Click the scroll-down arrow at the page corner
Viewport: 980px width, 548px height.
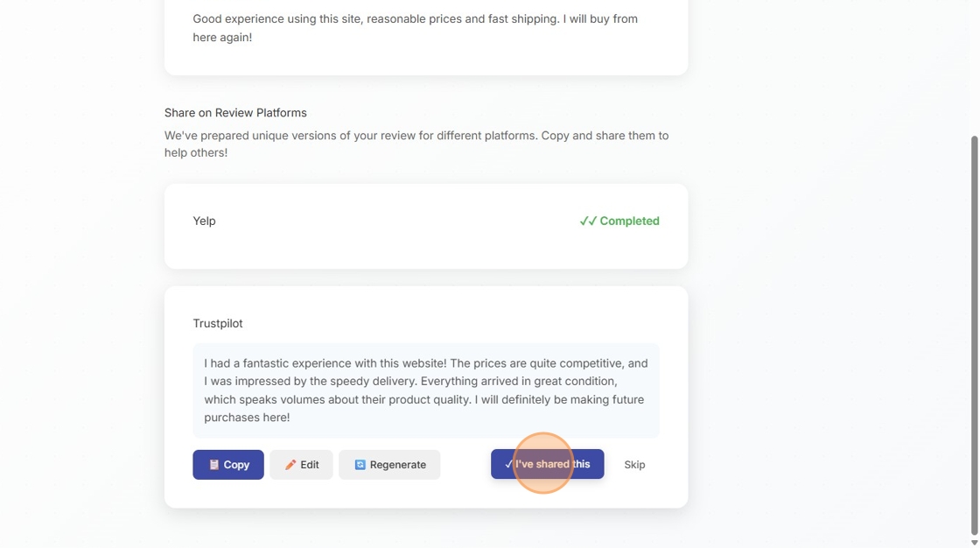975,543
